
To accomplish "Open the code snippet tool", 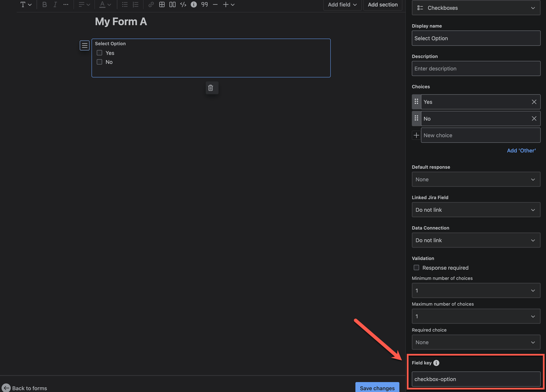I will tap(183, 4).
